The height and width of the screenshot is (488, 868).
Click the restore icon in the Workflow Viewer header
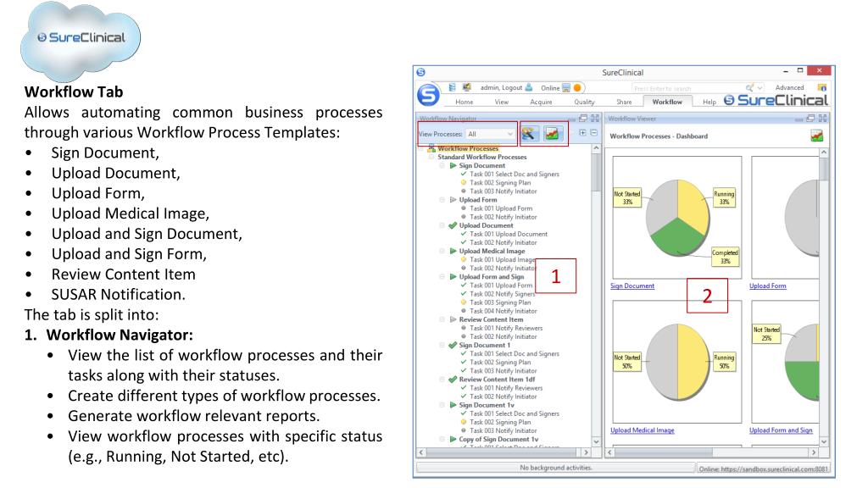click(810, 118)
